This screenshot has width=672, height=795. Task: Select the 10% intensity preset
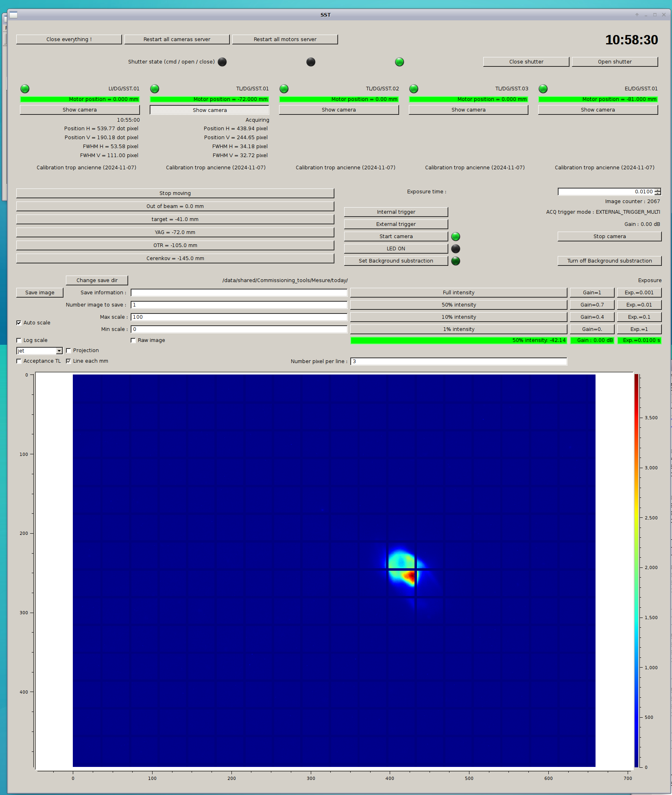pyautogui.click(x=458, y=317)
